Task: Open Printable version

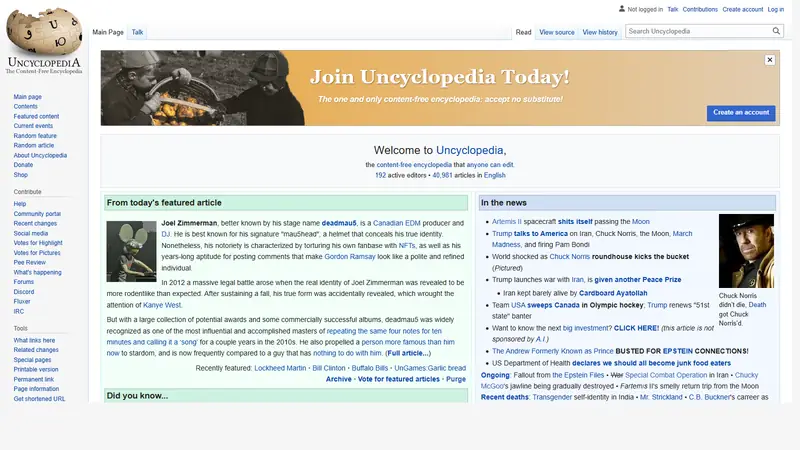Action: (36, 370)
